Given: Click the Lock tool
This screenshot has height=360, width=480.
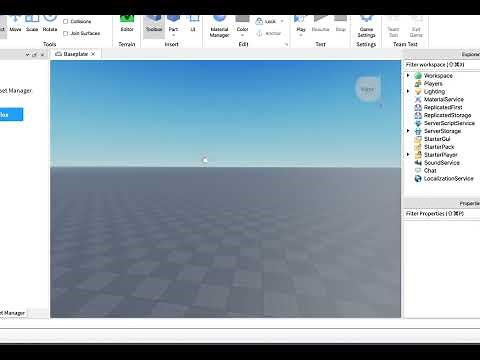Looking at the screenshot, I should 266,21.
